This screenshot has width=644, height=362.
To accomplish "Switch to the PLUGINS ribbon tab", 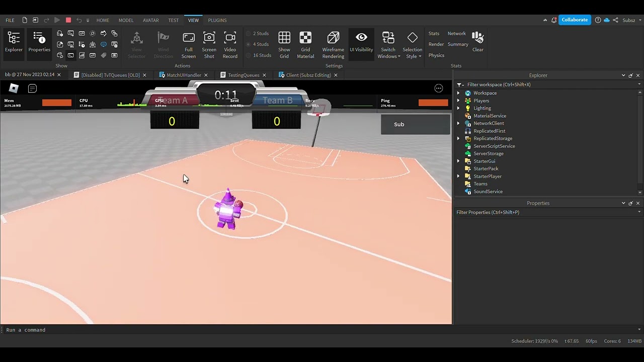I will pos(217,20).
